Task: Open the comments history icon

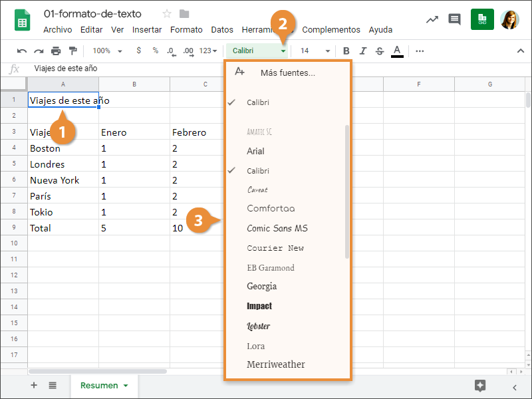Action: pos(454,19)
